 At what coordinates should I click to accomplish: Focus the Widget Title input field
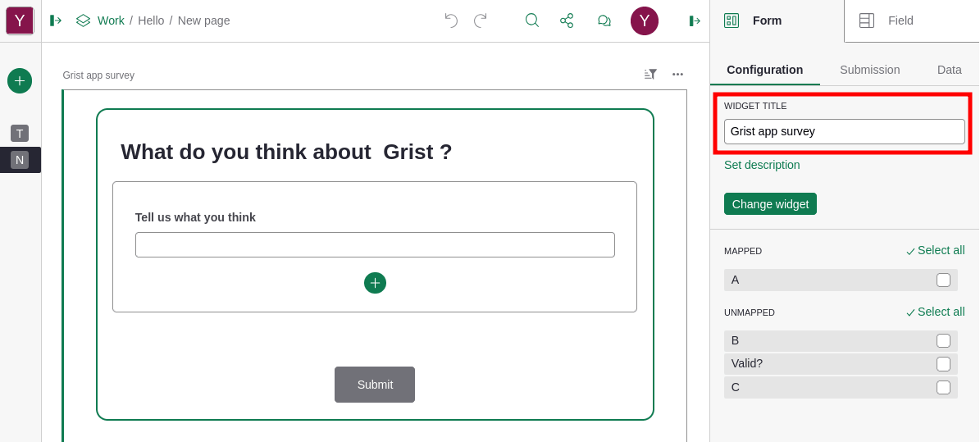(x=845, y=132)
